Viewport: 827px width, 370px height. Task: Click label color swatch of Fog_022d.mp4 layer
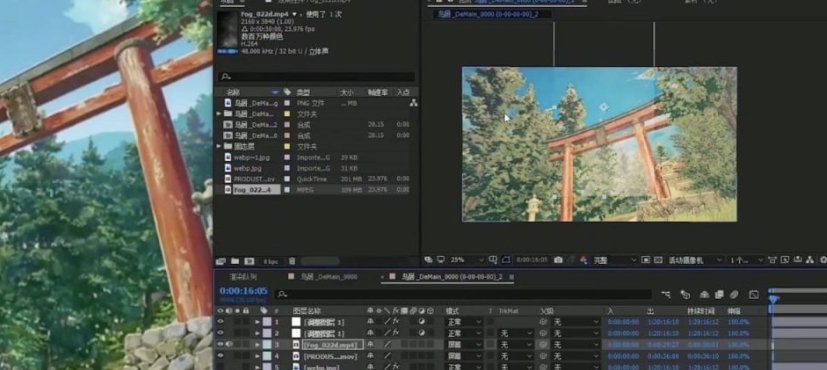pyautogui.click(x=266, y=345)
